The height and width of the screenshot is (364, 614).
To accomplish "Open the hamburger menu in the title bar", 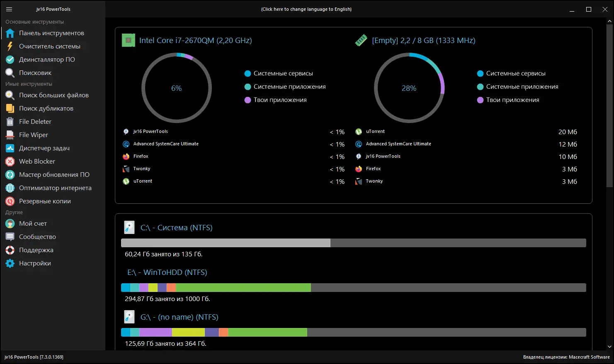I will (9, 9).
